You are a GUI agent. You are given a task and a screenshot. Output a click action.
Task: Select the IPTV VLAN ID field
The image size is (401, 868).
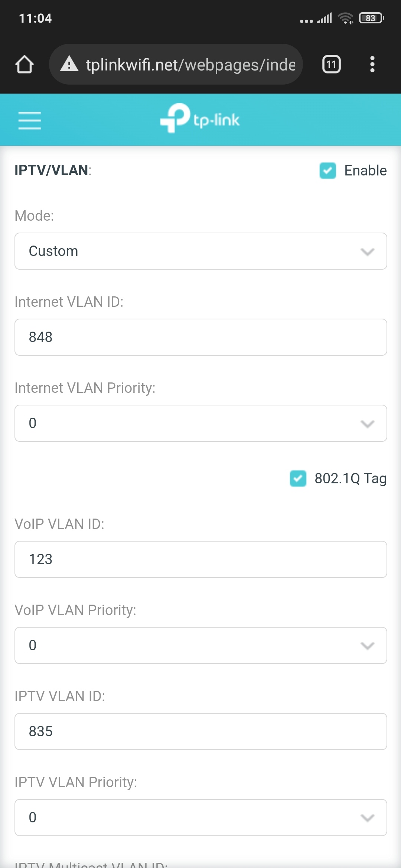point(200,731)
